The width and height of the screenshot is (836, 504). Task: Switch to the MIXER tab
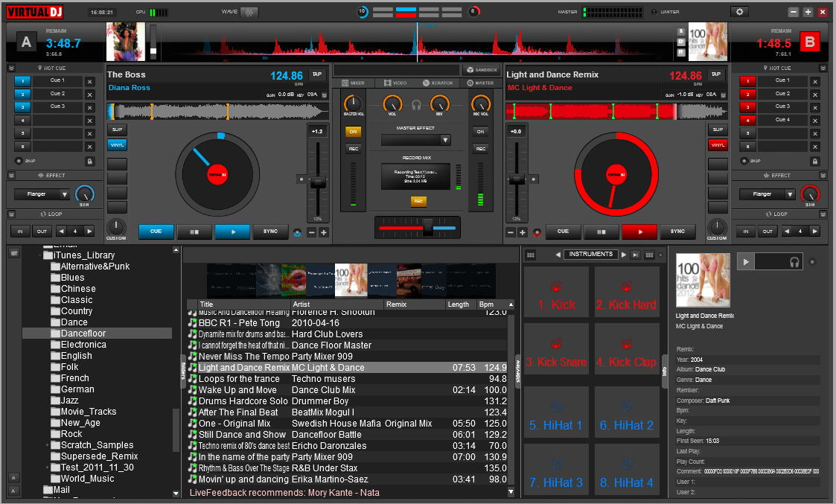[353, 83]
